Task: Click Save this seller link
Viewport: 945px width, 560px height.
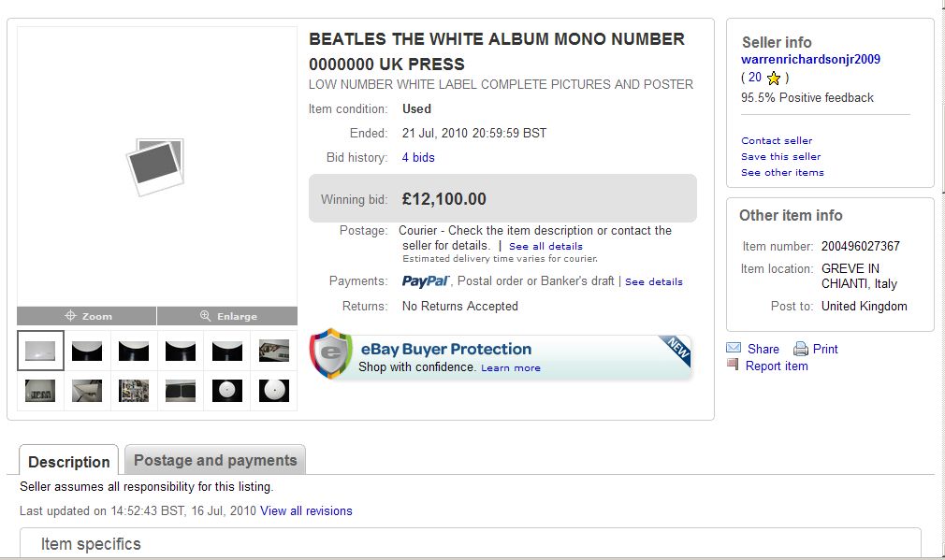Action: 780,157
